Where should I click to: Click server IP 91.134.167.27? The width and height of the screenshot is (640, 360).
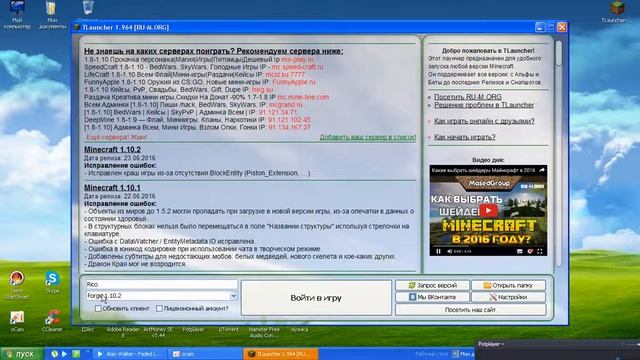point(289,127)
